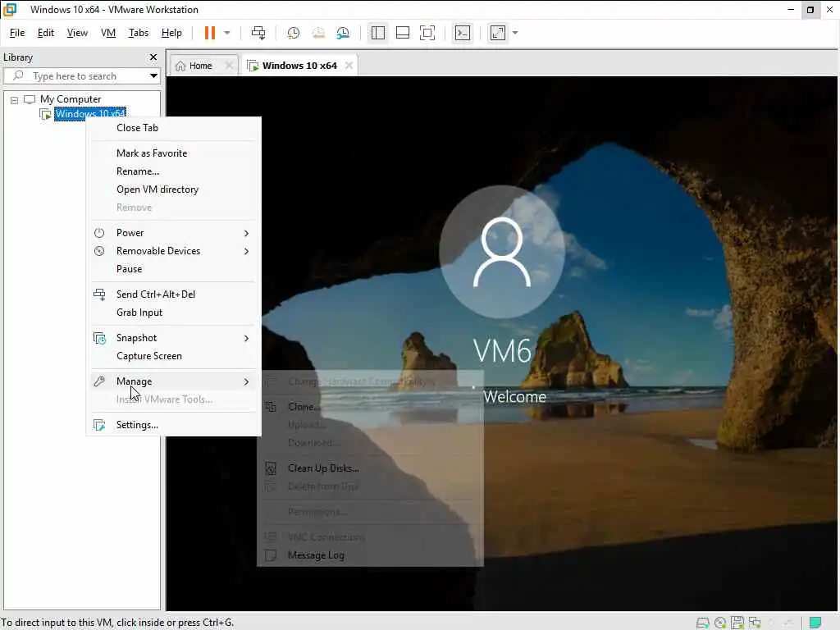Close the Windows 10 x64 tab

(349, 66)
